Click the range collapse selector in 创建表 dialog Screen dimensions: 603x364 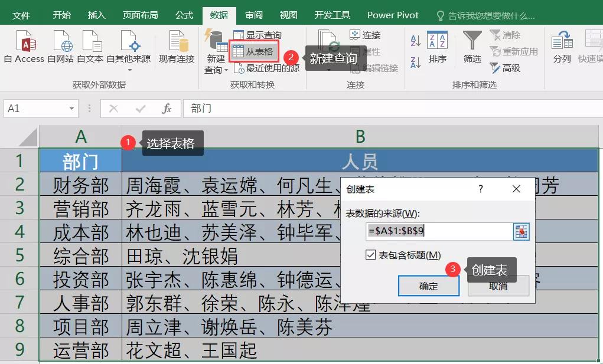(520, 232)
